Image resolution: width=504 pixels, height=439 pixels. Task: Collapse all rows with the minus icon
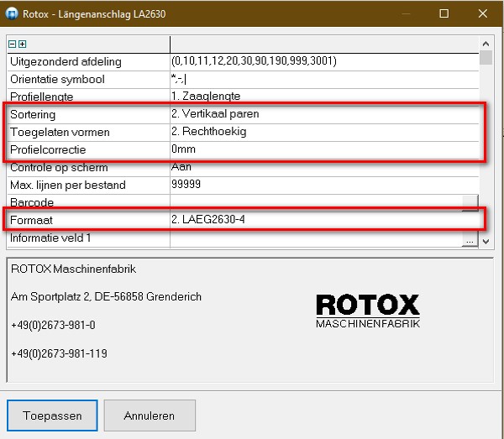pyautogui.click(x=13, y=44)
